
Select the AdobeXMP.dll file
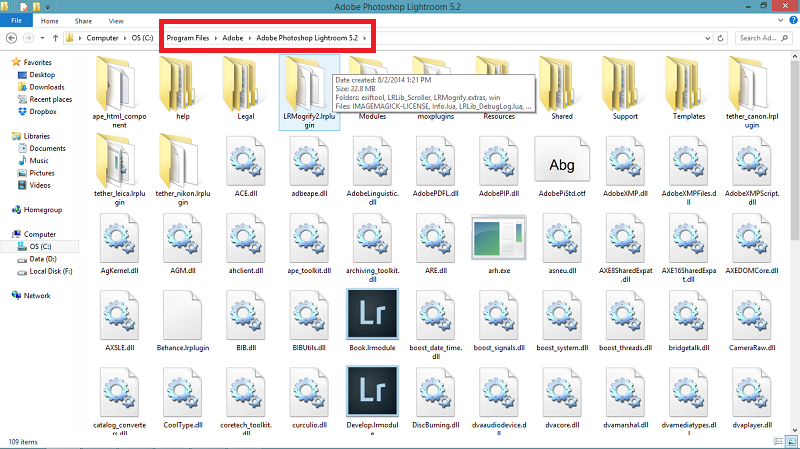(625, 166)
